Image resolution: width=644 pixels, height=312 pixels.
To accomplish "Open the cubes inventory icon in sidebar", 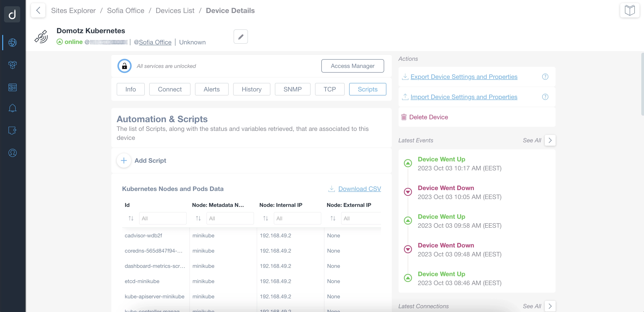I will (x=13, y=65).
